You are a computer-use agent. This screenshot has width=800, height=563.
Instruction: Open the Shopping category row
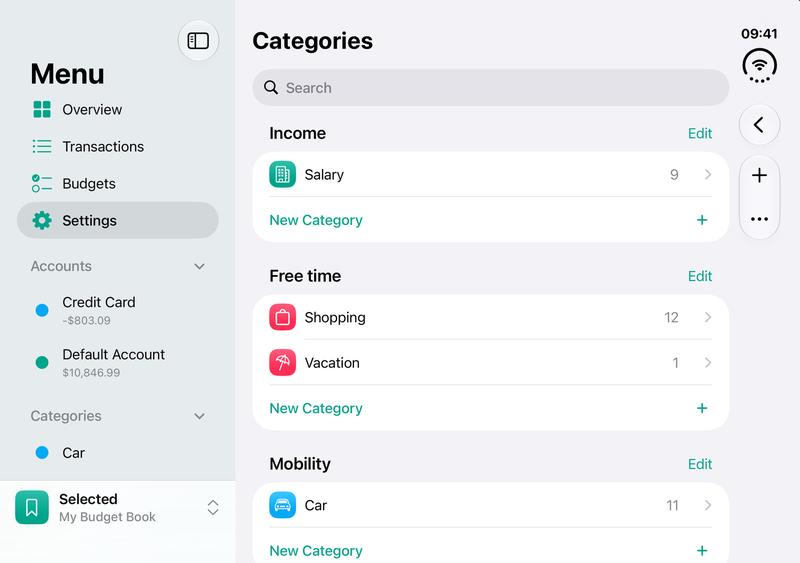coord(490,317)
